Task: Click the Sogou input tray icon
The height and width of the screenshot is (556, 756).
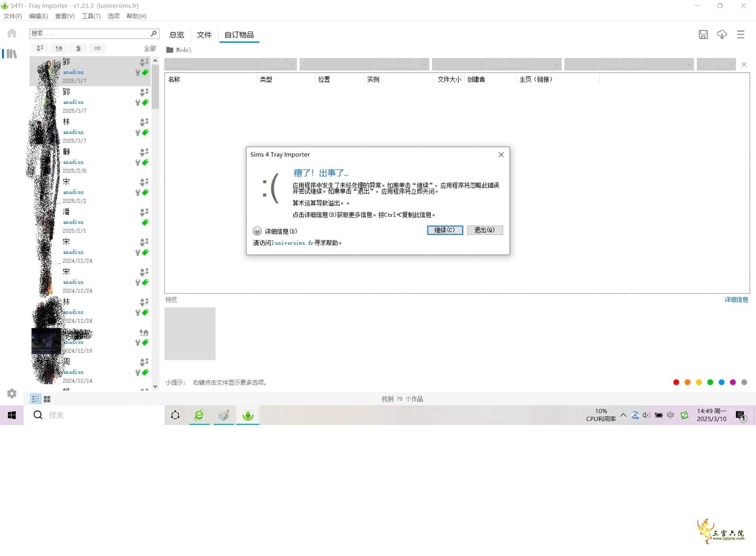Action: click(x=684, y=415)
